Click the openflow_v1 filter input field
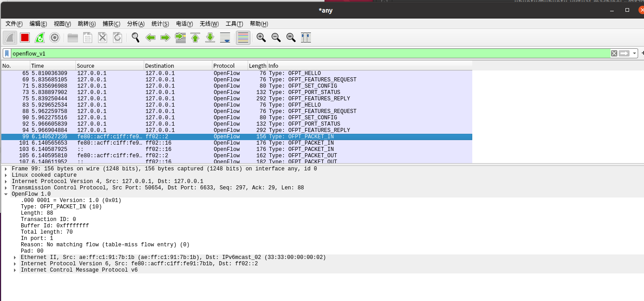 (x=310, y=53)
